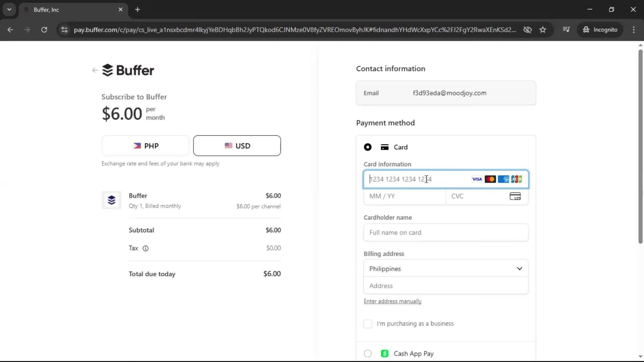The width and height of the screenshot is (644, 362).
Task: Bookmark this page with the star icon
Action: click(x=543, y=29)
